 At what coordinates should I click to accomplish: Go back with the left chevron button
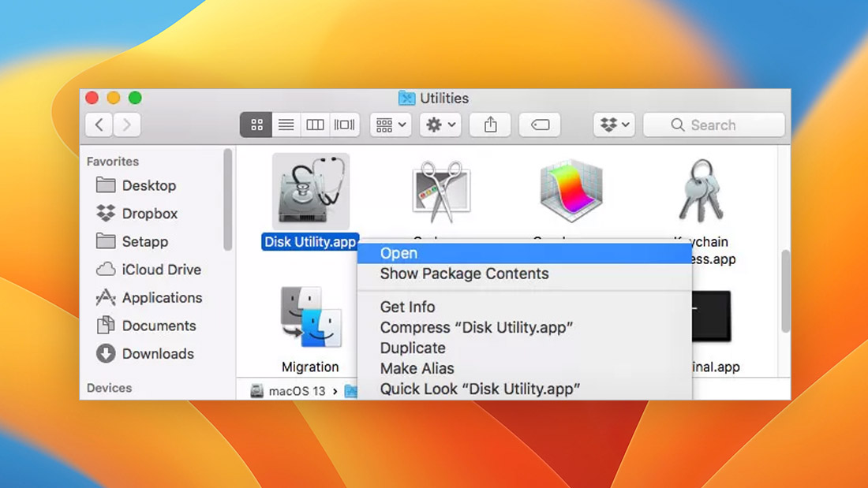pos(99,125)
